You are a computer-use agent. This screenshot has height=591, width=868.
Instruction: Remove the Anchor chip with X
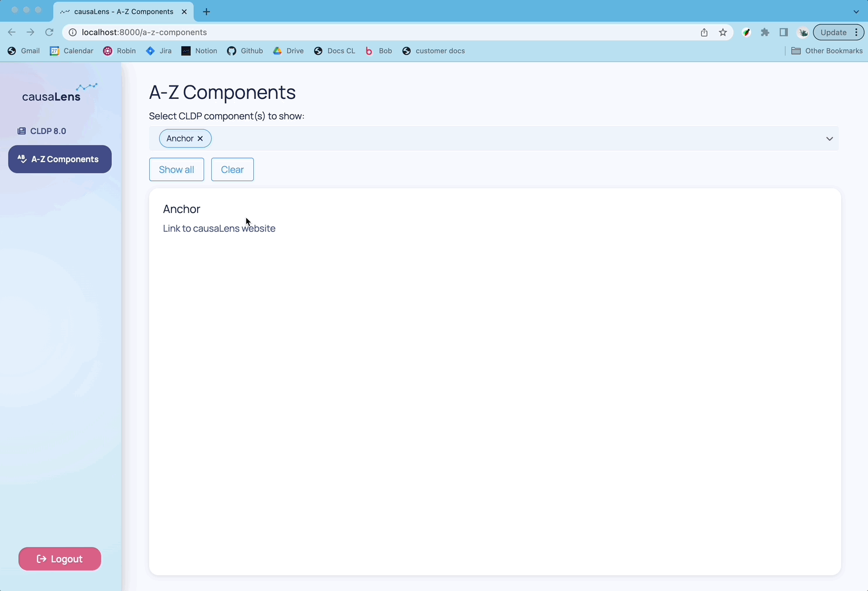[x=200, y=139]
